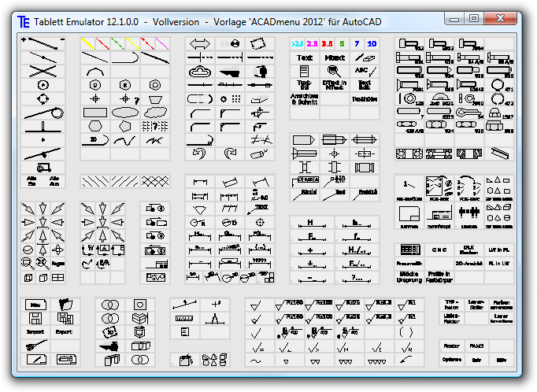Open the find-text magnifier icon
This screenshot has height=392, width=537.
pyautogui.click(x=335, y=71)
